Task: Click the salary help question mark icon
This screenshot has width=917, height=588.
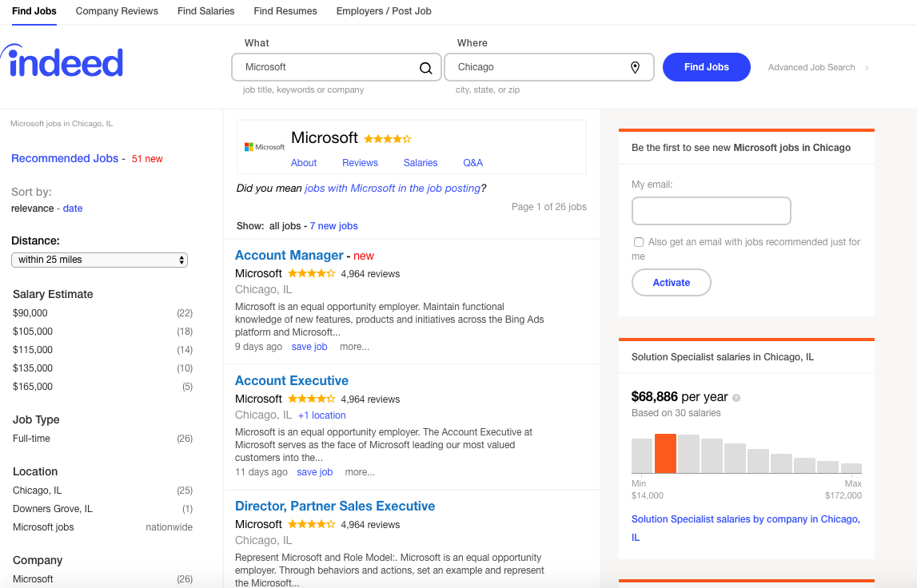Action: [736, 398]
